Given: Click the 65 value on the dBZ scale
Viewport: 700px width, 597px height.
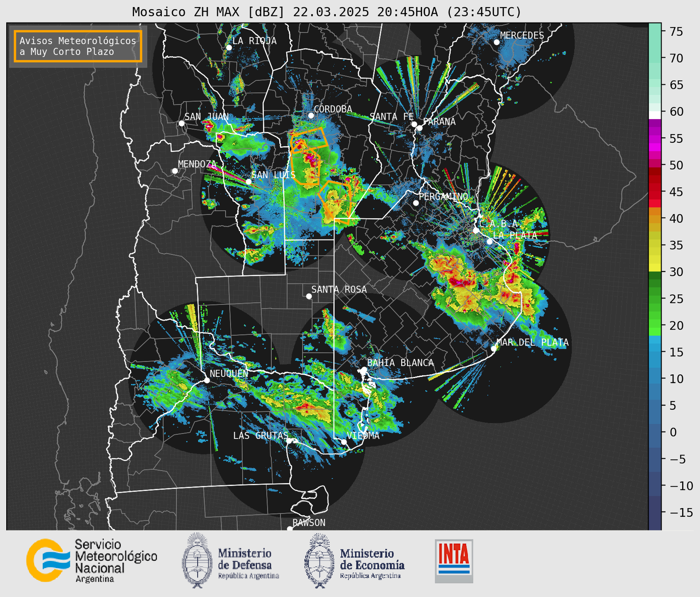Looking at the screenshot, I should tap(676, 85).
